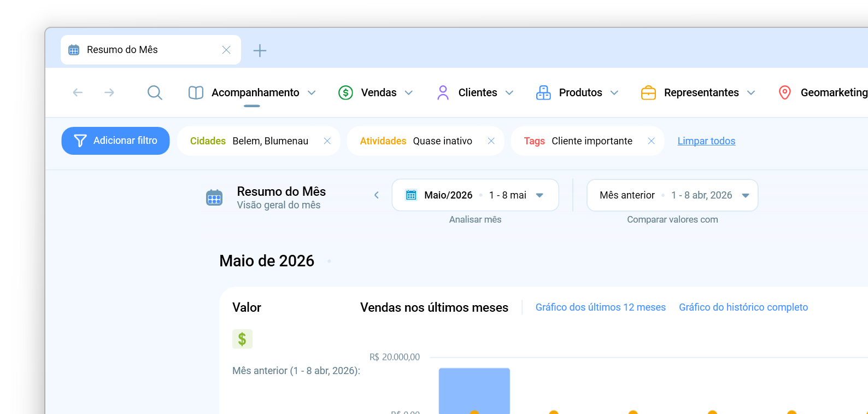Expand the Clientes chevron
Screen dimensions: 868x414
509,93
